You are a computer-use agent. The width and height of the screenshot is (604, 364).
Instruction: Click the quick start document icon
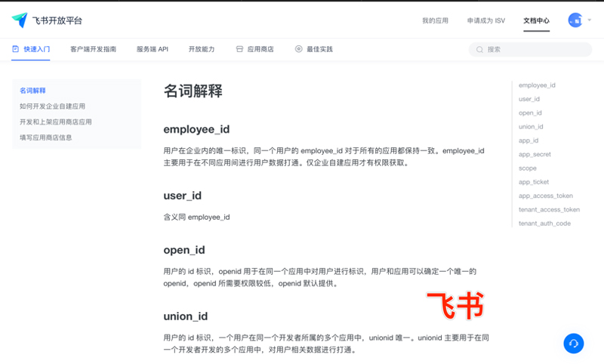coord(16,49)
